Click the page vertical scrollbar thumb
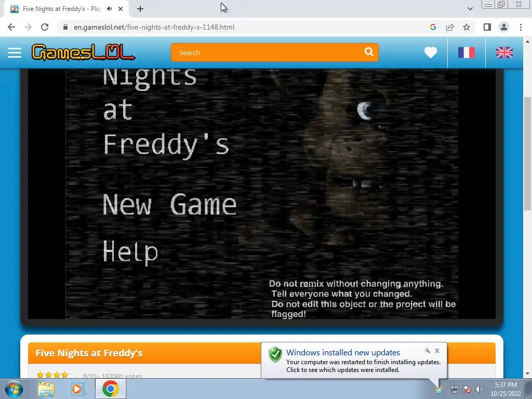This screenshot has width=532, height=399. coord(528,153)
